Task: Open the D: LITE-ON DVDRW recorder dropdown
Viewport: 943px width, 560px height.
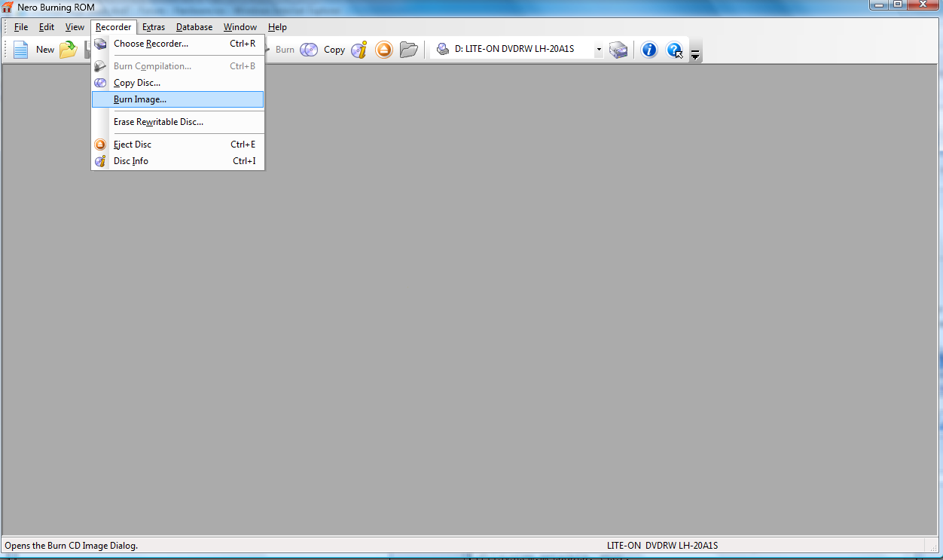Action: coord(599,50)
